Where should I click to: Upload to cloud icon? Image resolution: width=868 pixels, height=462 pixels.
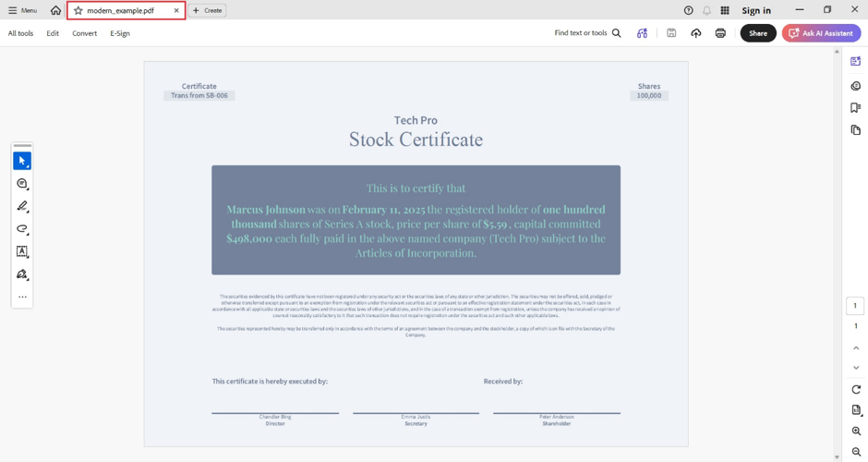tap(696, 33)
